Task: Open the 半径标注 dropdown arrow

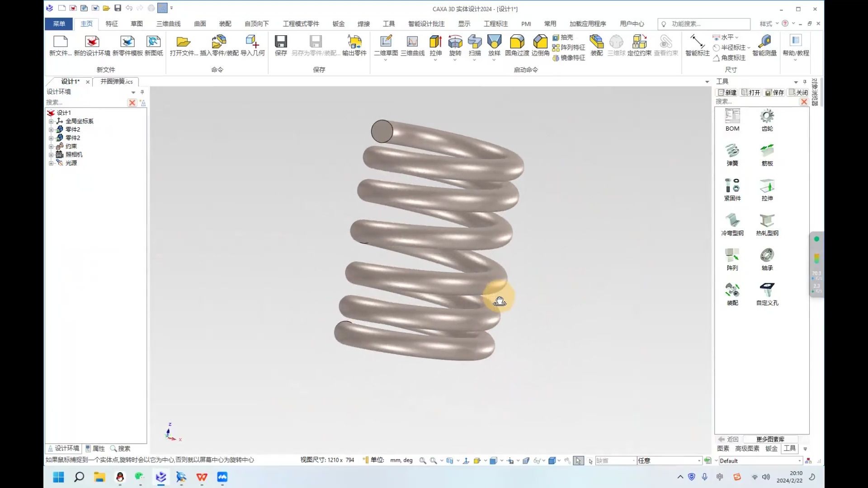Action: point(749,47)
